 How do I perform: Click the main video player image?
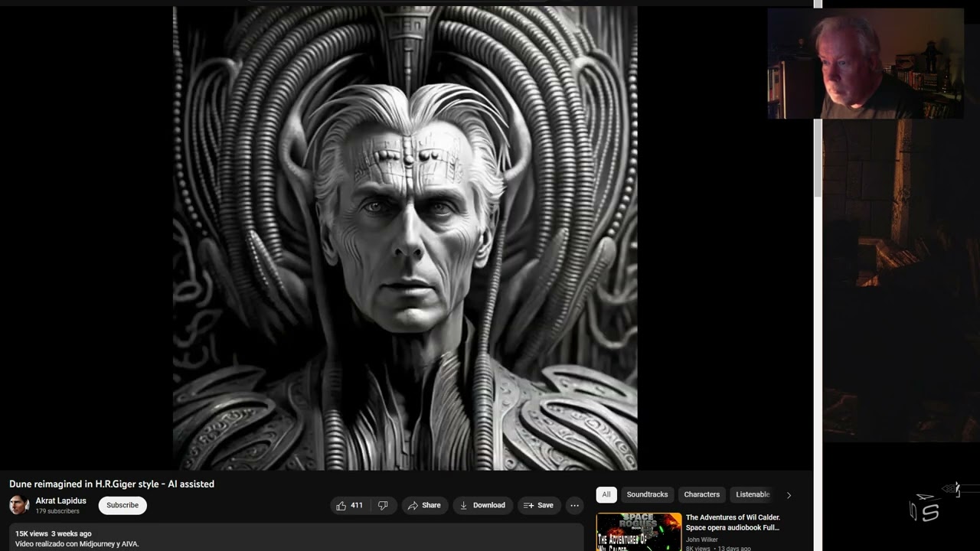click(405, 238)
